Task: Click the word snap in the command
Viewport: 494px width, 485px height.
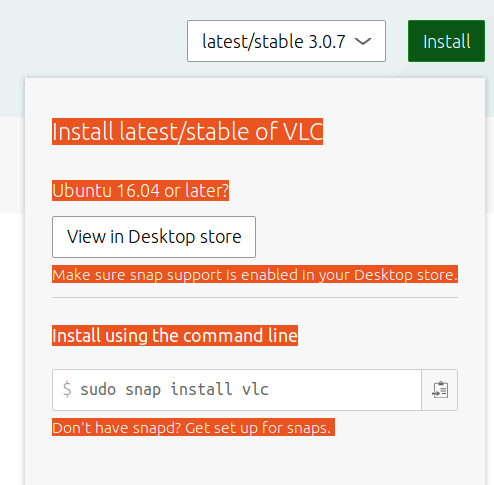Action: pyautogui.click(x=143, y=390)
